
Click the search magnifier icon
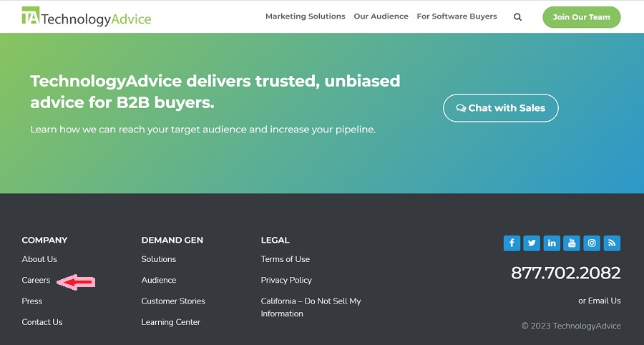(517, 17)
